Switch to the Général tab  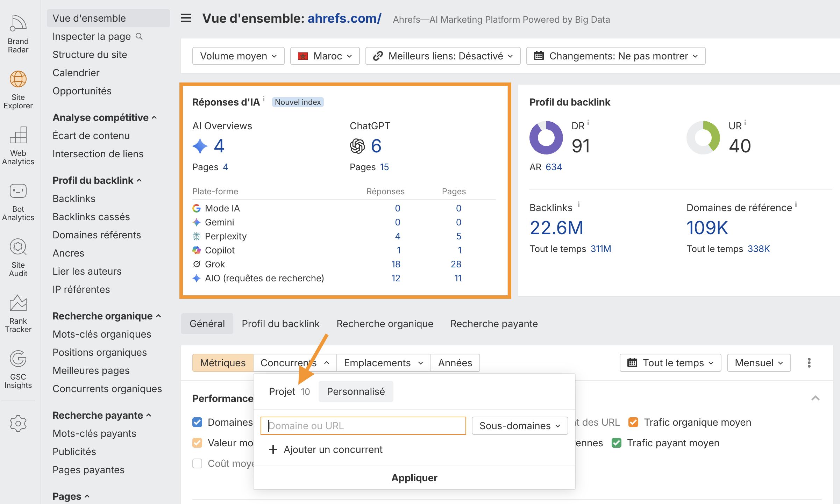(207, 324)
